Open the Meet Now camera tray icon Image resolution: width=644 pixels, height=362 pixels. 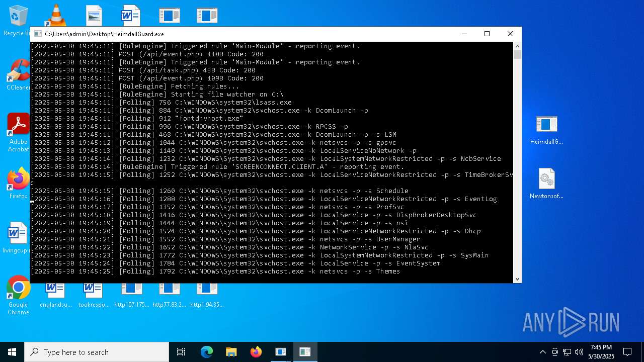point(555,352)
